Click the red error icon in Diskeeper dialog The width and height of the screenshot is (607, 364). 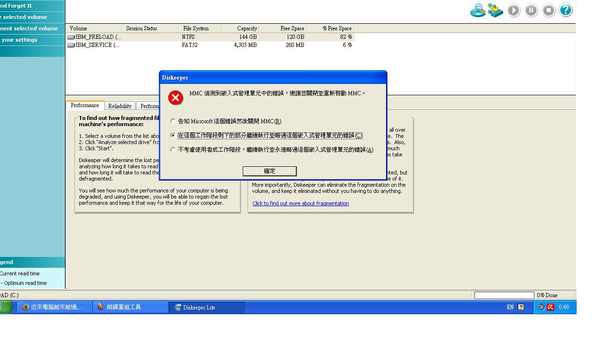[x=175, y=98]
